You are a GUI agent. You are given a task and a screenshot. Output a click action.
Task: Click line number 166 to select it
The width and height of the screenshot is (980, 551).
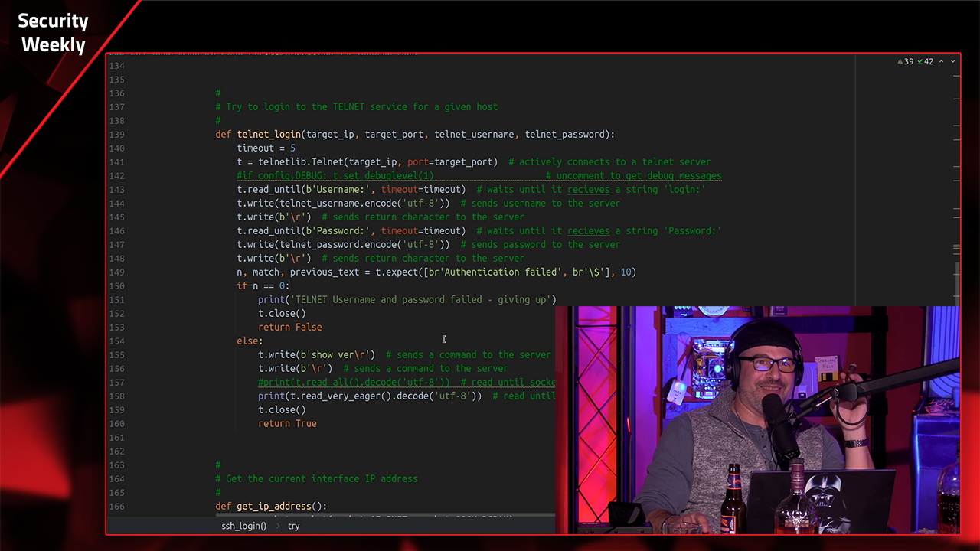coord(116,506)
